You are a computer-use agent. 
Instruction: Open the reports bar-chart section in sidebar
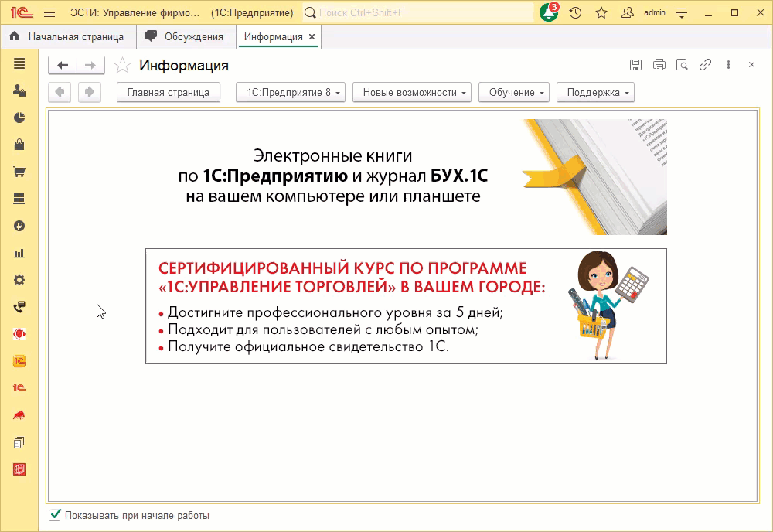point(19,252)
